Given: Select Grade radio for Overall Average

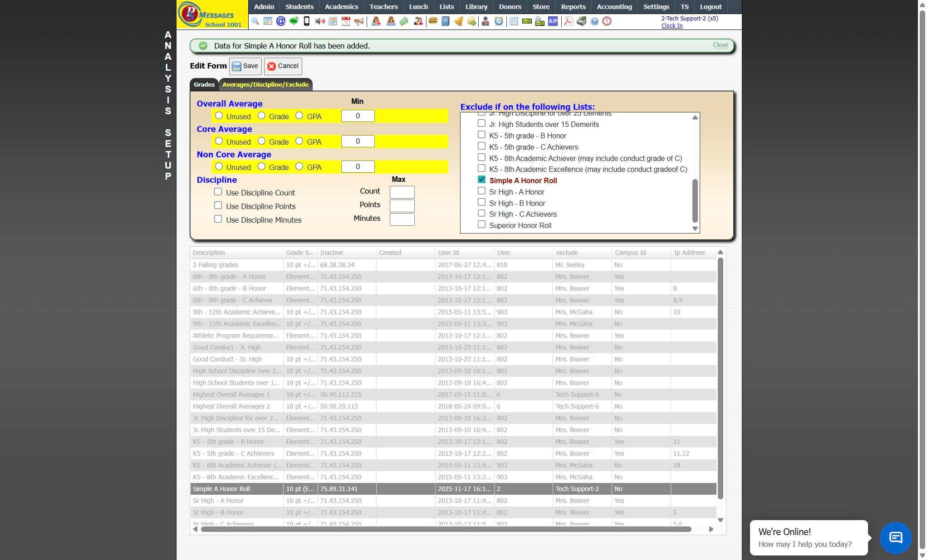Looking at the screenshot, I should [262, 116].
